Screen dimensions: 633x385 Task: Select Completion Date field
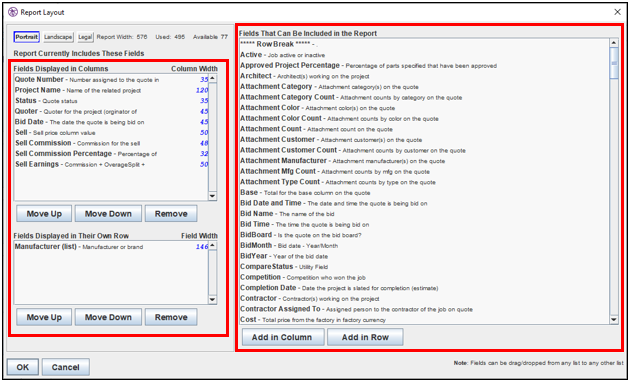tap(424, 288)
